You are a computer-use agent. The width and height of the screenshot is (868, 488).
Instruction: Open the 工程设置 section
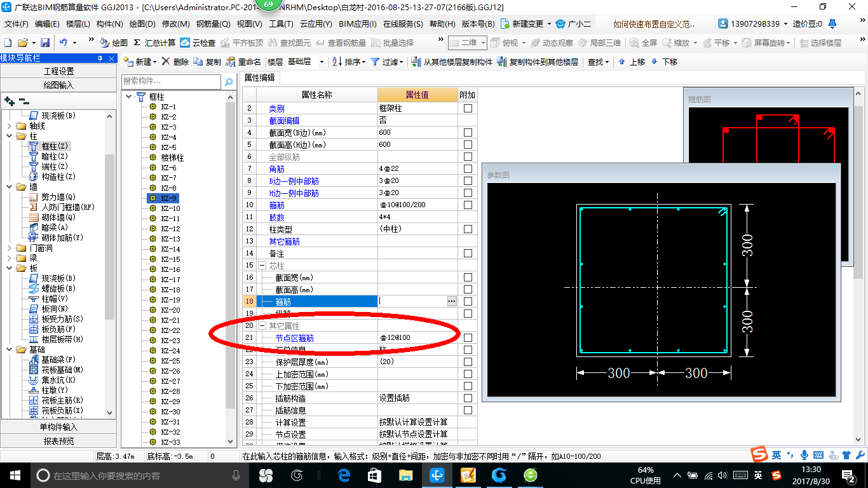pyautogui.click(x=58, y=71)
